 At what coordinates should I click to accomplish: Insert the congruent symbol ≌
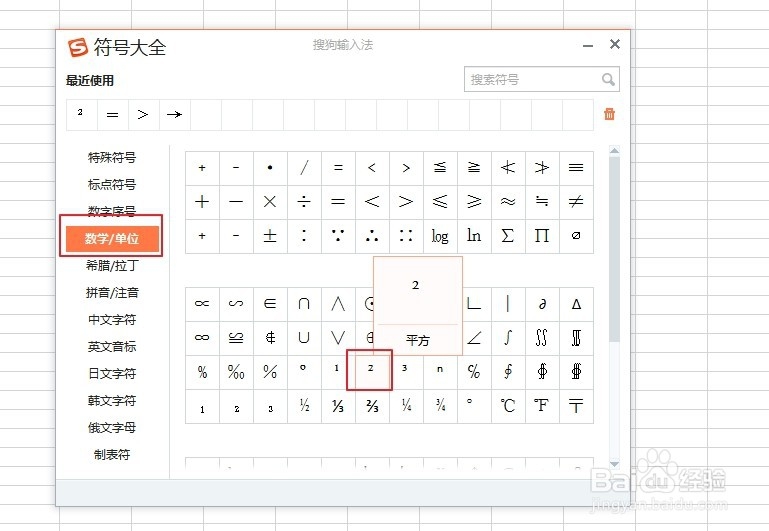(236, 338)
